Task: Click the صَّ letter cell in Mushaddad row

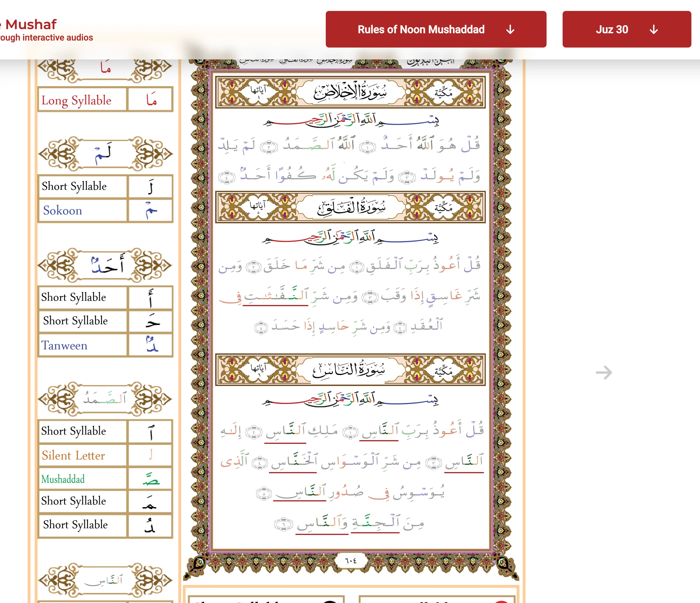Action: [151, 479]
